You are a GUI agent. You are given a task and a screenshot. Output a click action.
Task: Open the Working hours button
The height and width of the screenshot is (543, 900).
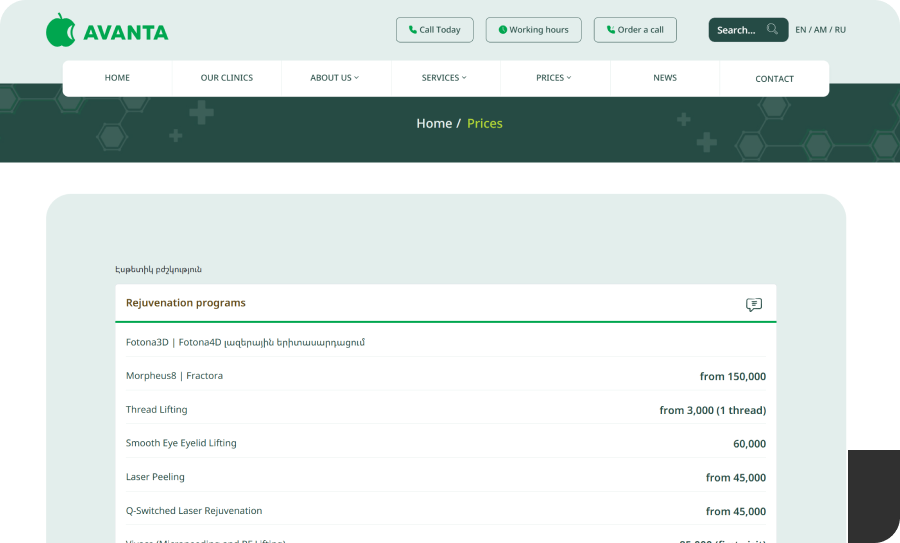533,30
